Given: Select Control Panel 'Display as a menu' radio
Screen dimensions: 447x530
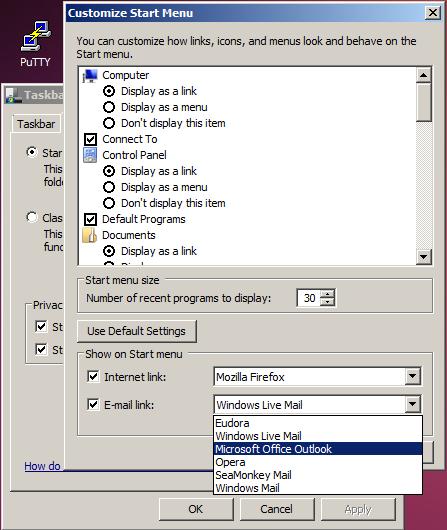Looking at the screenshot, I should coord(109,187).
